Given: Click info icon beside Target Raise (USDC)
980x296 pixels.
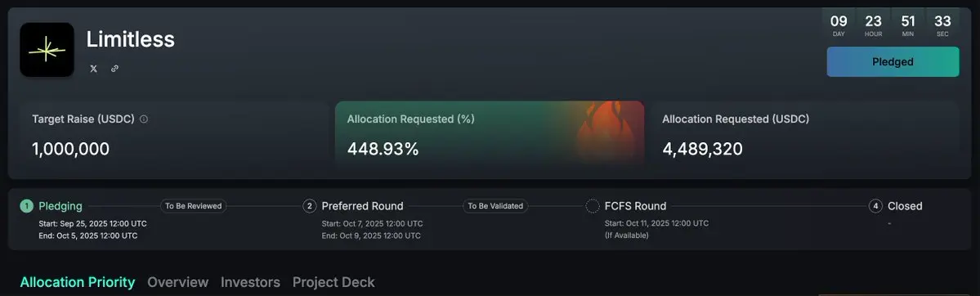Looking at the screenshot, I should (144, 119).
